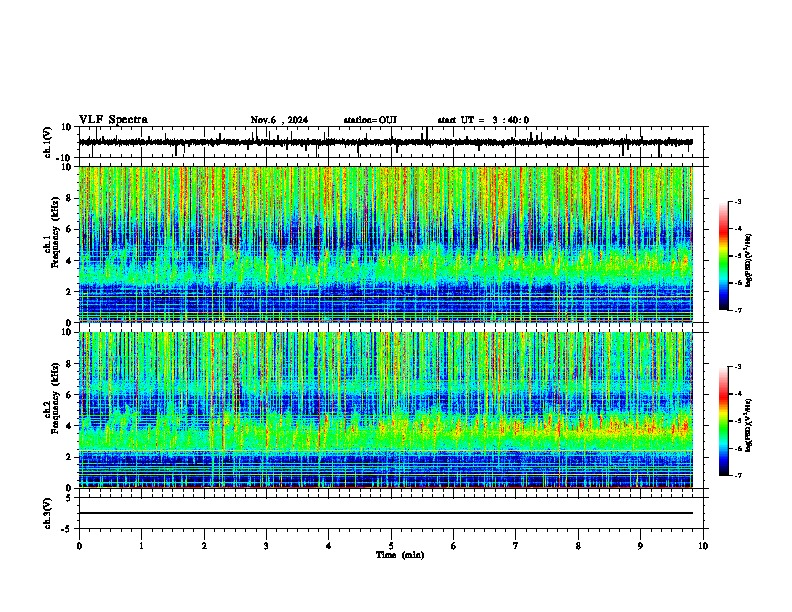Click the ch.1 color scale bar

coord(724,256)
